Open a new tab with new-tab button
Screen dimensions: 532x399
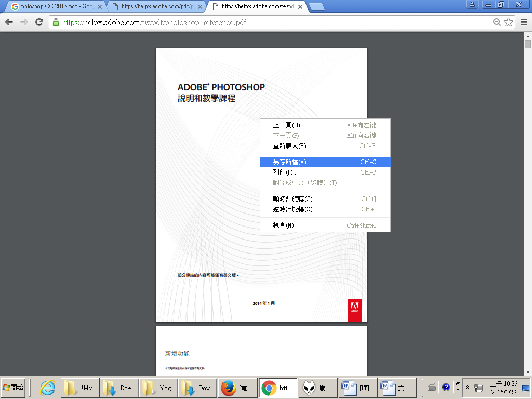pyautogui.click(x=317, y=7)
